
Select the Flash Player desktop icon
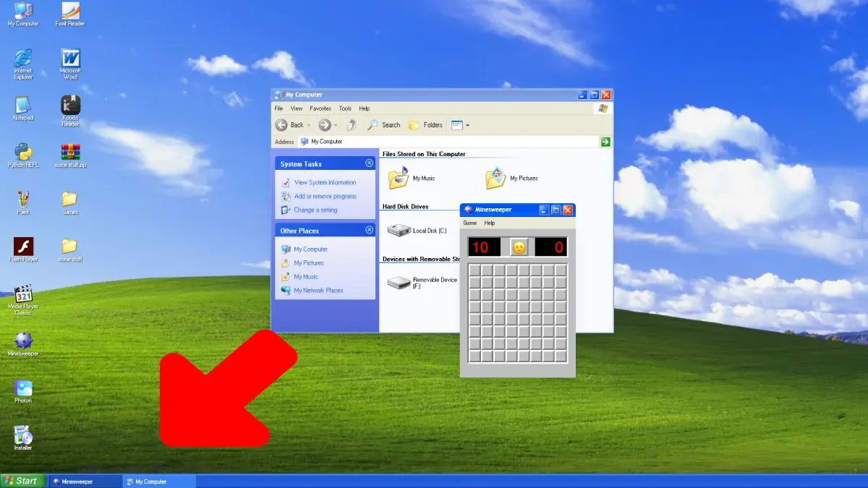click(23, 249)
